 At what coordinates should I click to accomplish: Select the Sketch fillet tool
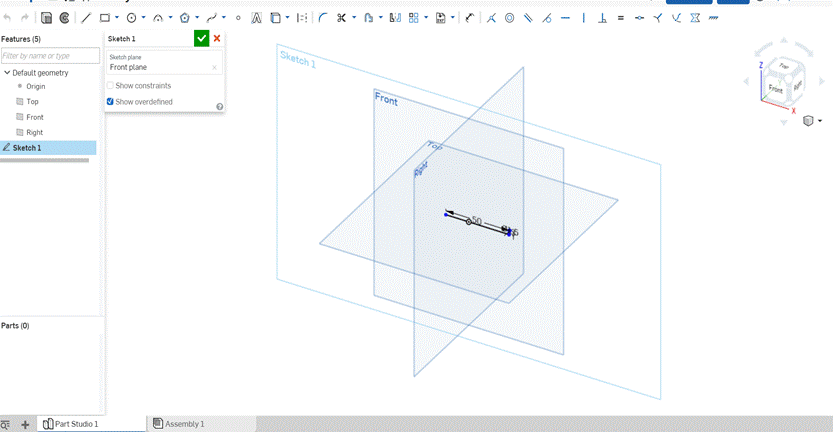[x=323, y=18]
